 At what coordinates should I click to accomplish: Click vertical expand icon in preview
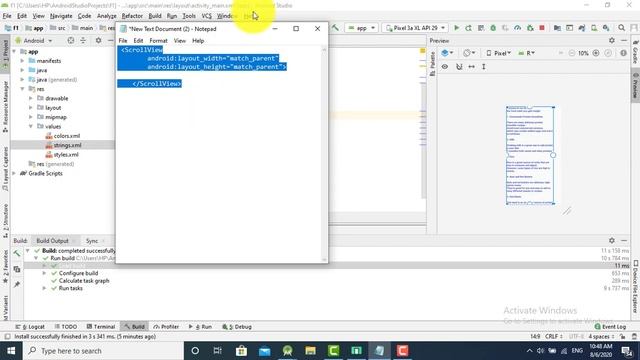coord(484,67)
